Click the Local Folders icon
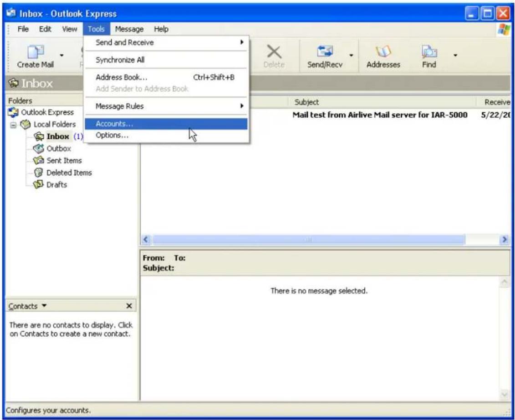The width and height of the screenshot is (515, 420). point(25,124)
